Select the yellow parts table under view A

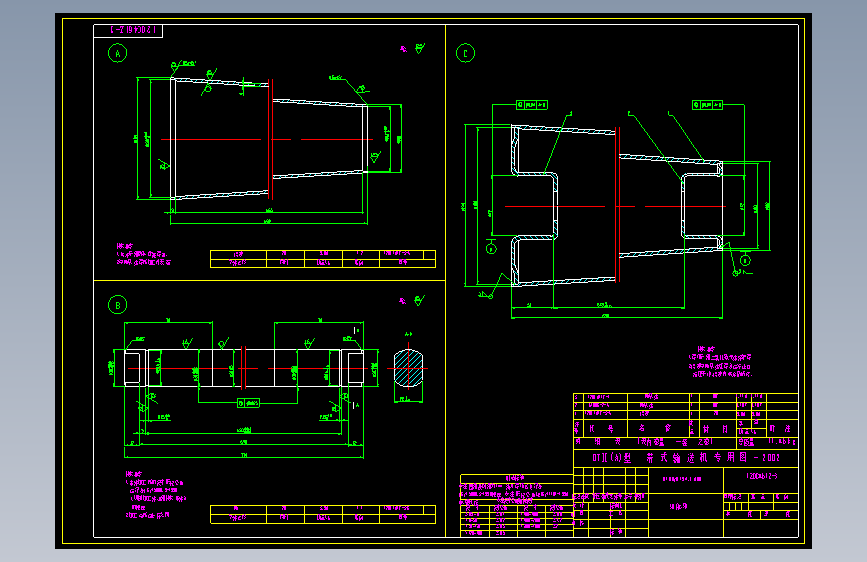[x=323, y=259]
